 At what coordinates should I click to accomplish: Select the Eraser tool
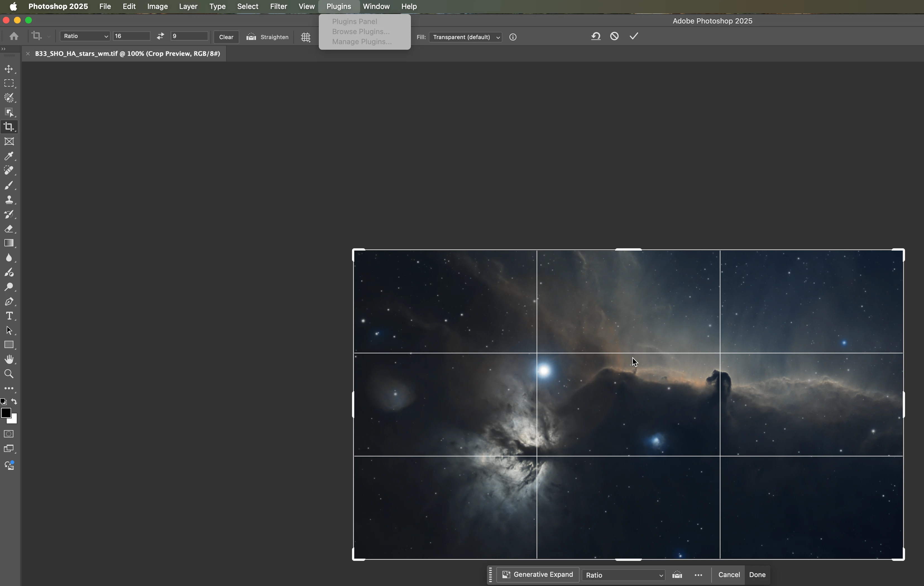pos(9,229)
